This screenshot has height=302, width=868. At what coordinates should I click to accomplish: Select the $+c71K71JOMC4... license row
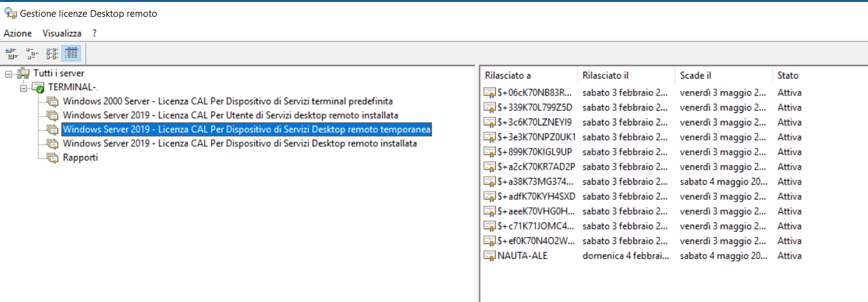[643, 226]
